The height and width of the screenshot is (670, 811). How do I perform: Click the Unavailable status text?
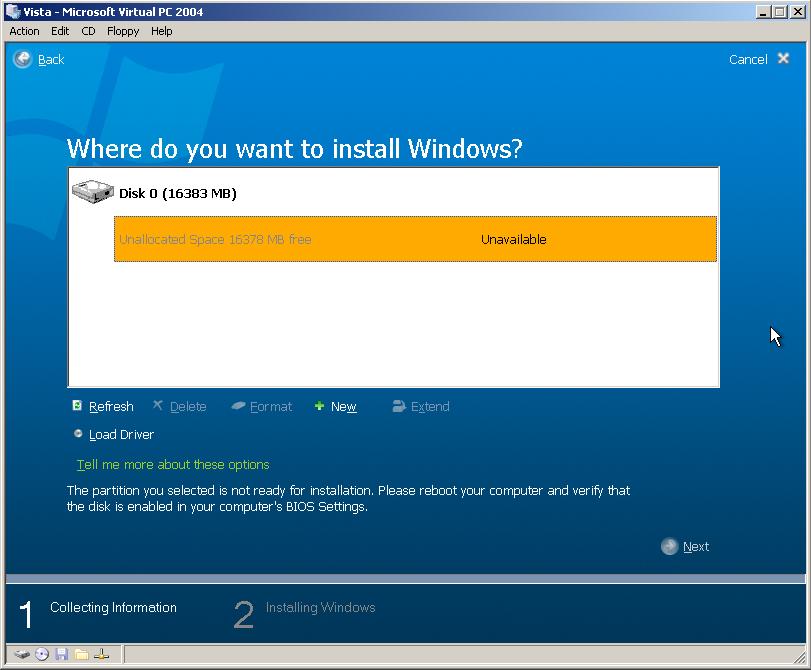pos(514,240)
